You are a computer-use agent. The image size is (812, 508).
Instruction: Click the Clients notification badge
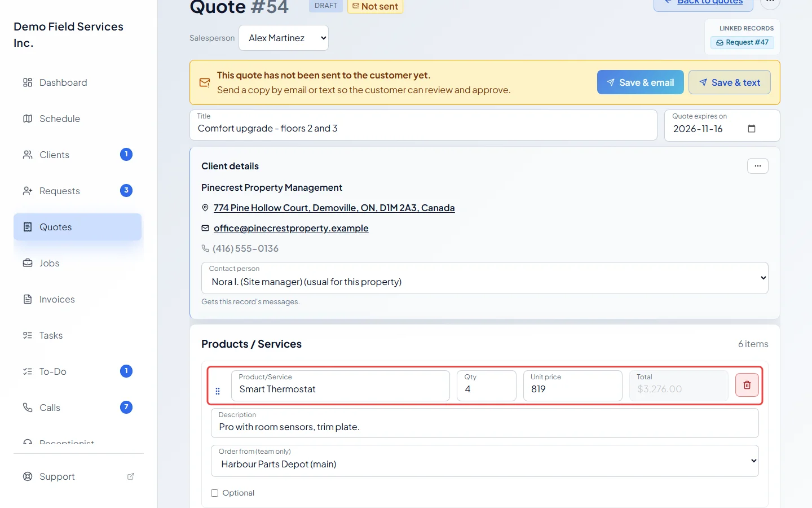pos(126,154)
